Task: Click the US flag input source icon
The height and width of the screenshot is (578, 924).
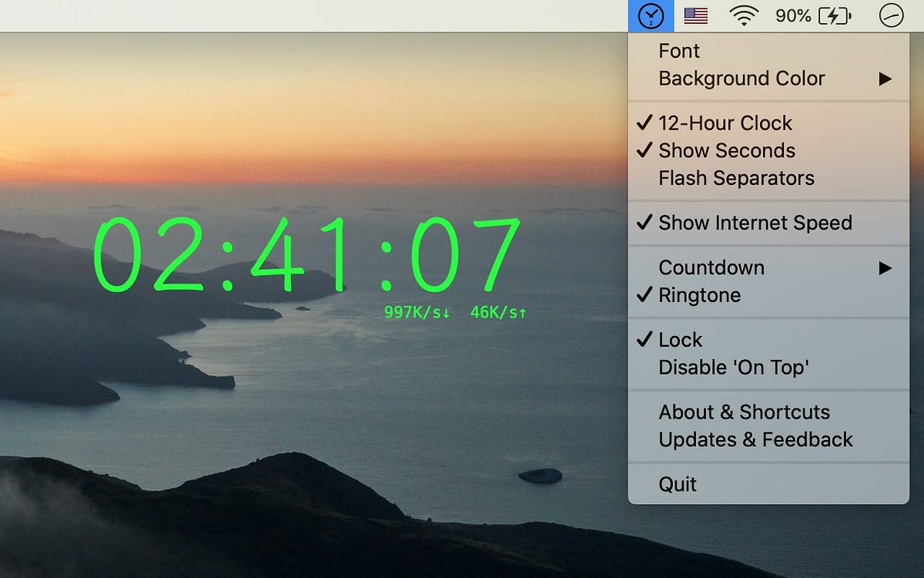Action: pyautogui.click(x=695, y=15)
